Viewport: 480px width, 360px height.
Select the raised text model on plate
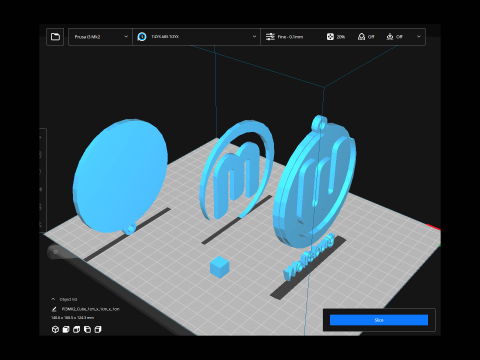click(308, 257)
